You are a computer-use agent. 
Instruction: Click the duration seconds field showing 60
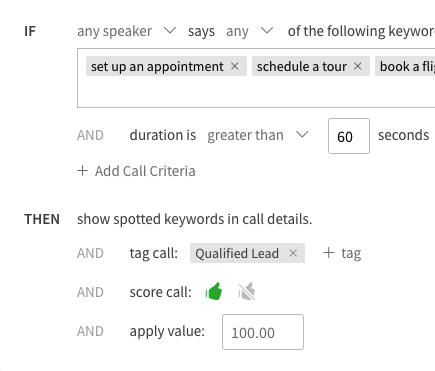349,136
